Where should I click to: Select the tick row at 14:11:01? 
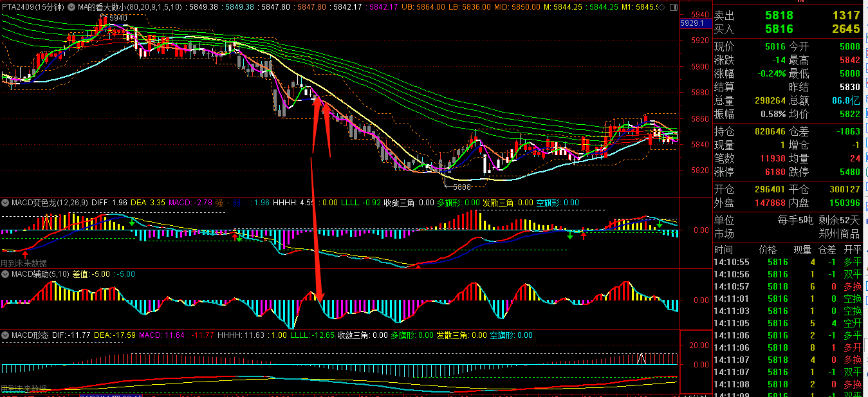pos(790,299)
